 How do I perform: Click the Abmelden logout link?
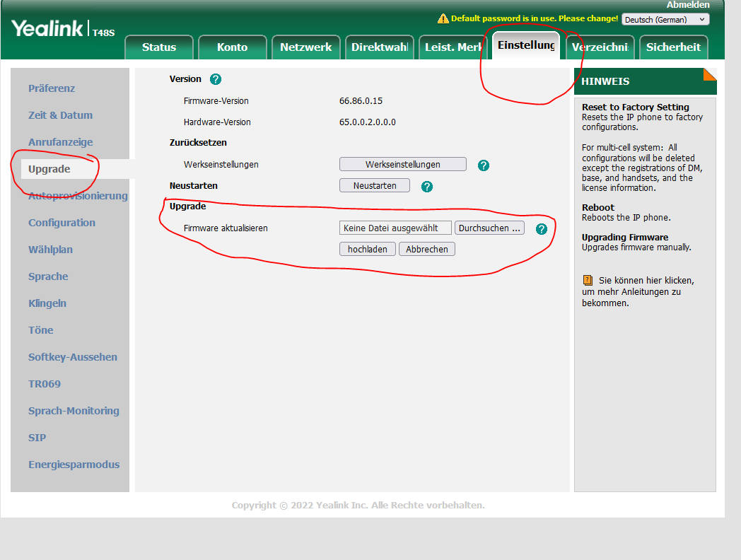(688, 5)
